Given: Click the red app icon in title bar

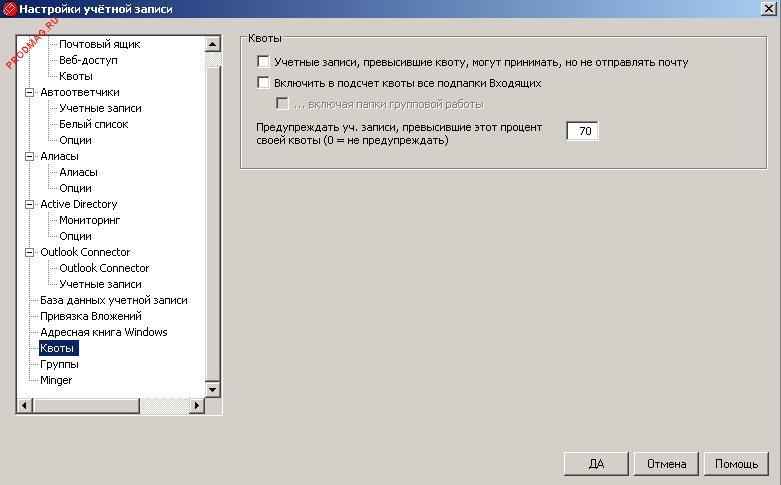Looking at the screenshot, I should click(9, 9).
